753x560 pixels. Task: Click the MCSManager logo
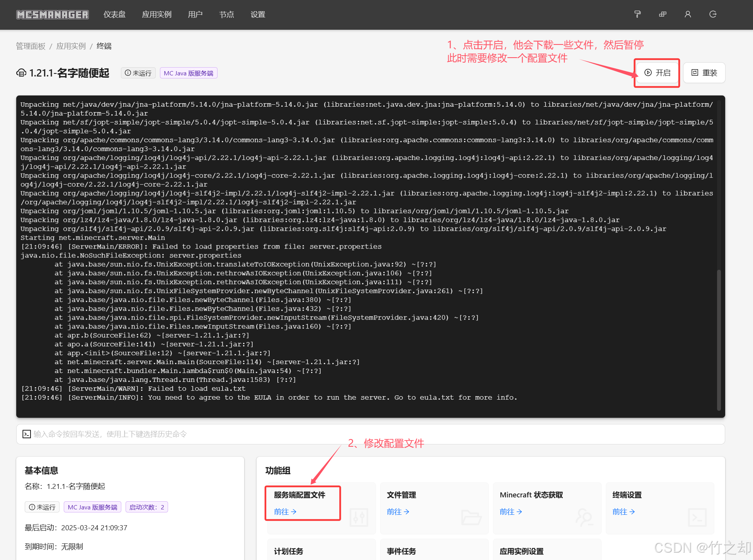[53, 15]
